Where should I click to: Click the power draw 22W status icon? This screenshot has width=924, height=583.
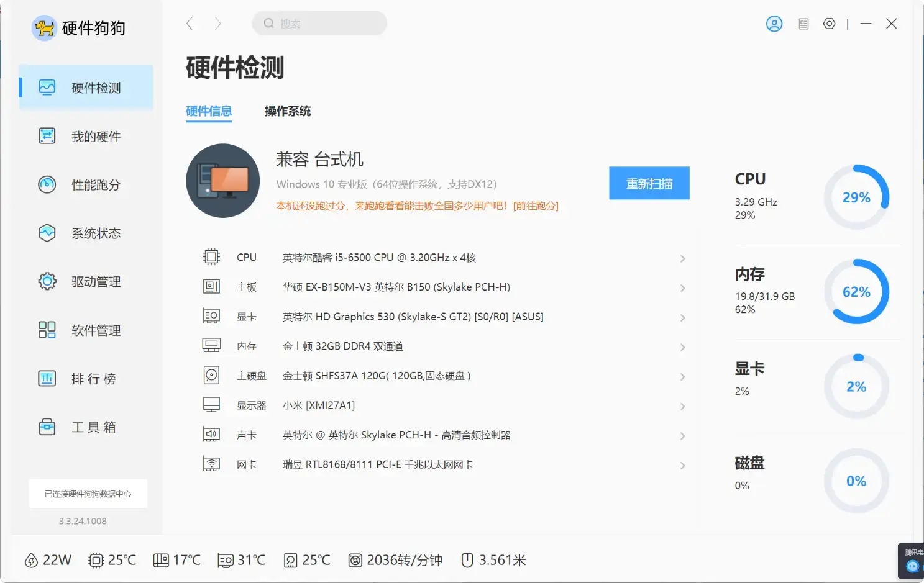(x=30, y=560)
